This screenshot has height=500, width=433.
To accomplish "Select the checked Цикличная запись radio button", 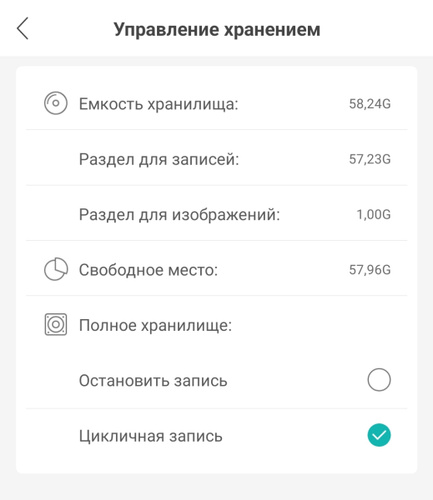I will (x=379, y=435).
